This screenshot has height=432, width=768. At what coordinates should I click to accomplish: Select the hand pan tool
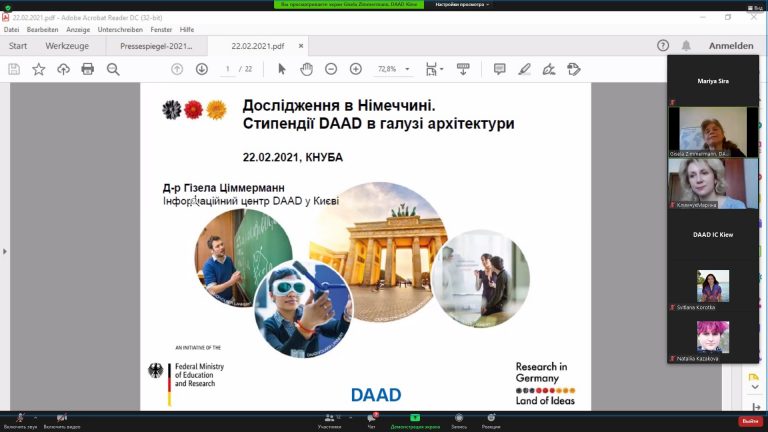(307, 69)
